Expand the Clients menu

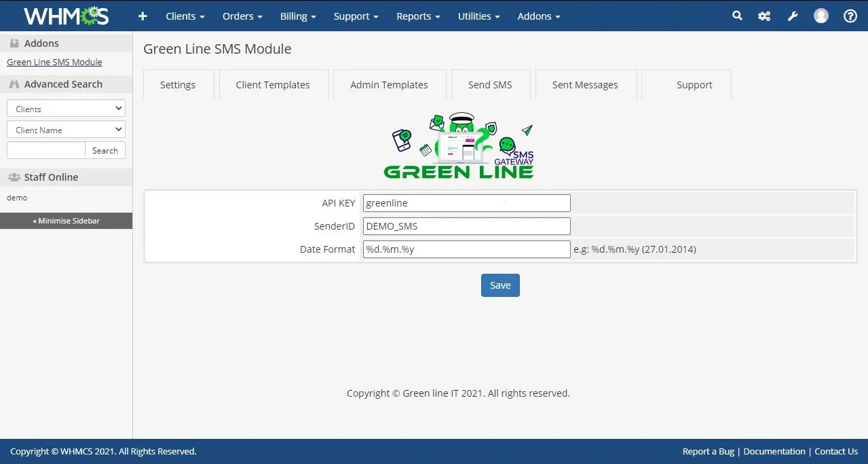point(185,16)
